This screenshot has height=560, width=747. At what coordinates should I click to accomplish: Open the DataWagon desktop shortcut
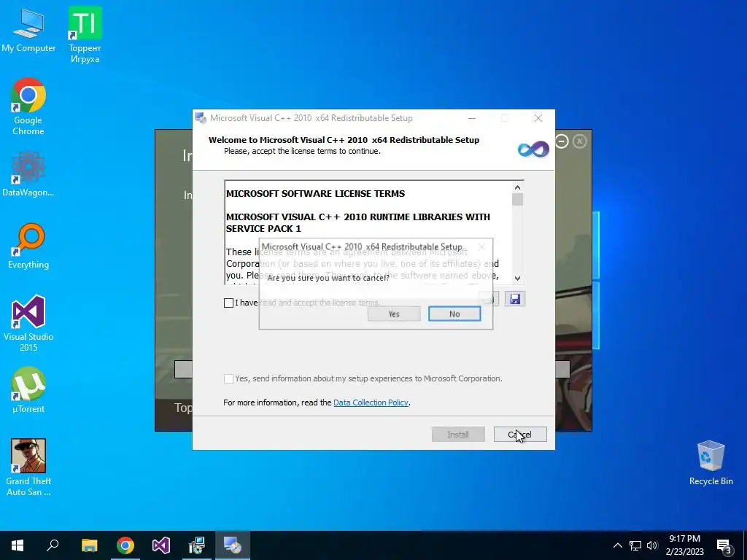(x=28, y=174)
